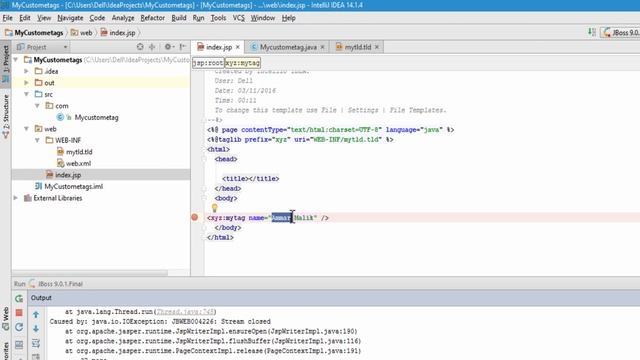Hide the Project panel via pin icon

(x=183, y=47)
